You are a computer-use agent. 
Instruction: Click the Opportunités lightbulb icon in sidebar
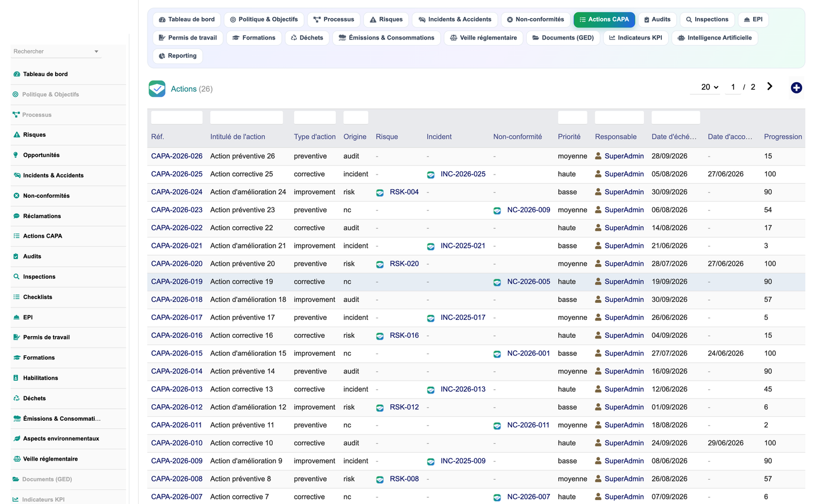pyautogui.click(x=16, y=155)
